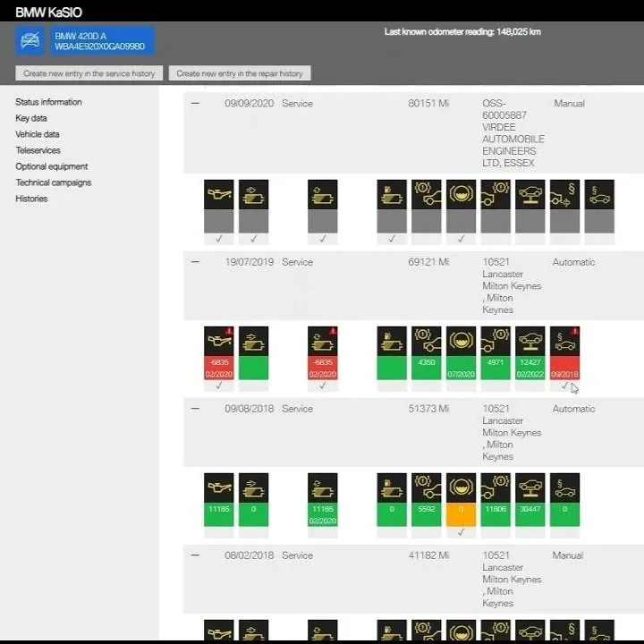
Task: Click red -6835 oil status in 19/07/2019 service
Action: pyautogui.click(x=219, y=368)
